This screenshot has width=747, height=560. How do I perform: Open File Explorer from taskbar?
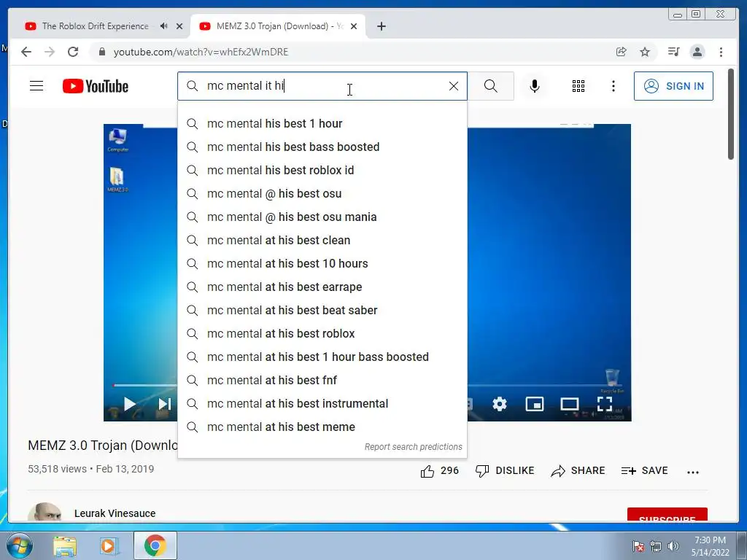[65, 546]
